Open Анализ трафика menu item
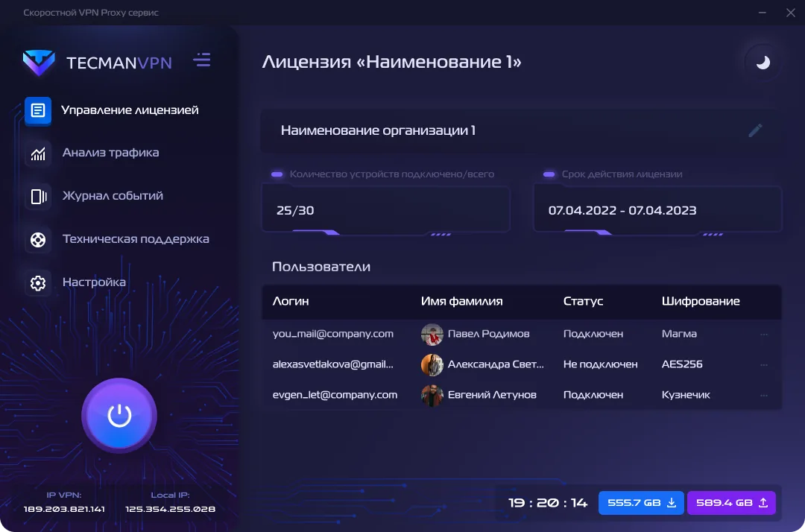This screenshot has width=805, height=532. [112, 153]
